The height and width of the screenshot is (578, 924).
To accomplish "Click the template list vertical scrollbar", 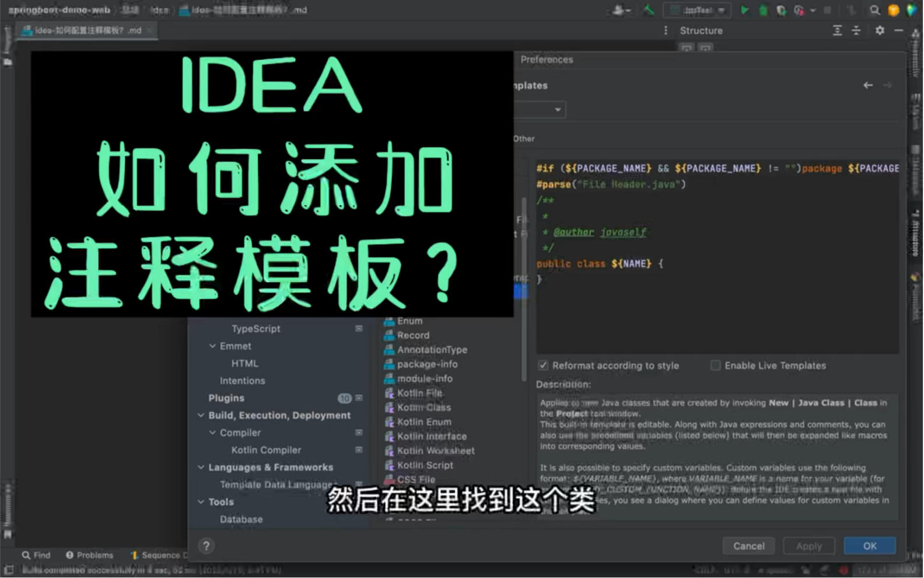I will (524, 289).
